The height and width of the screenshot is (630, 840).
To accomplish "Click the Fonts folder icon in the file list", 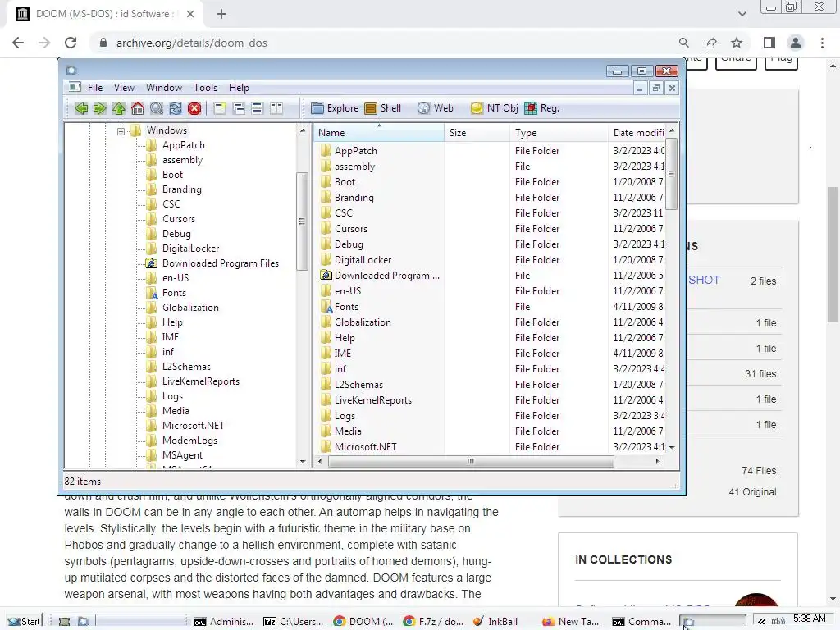I will point(326,307).
